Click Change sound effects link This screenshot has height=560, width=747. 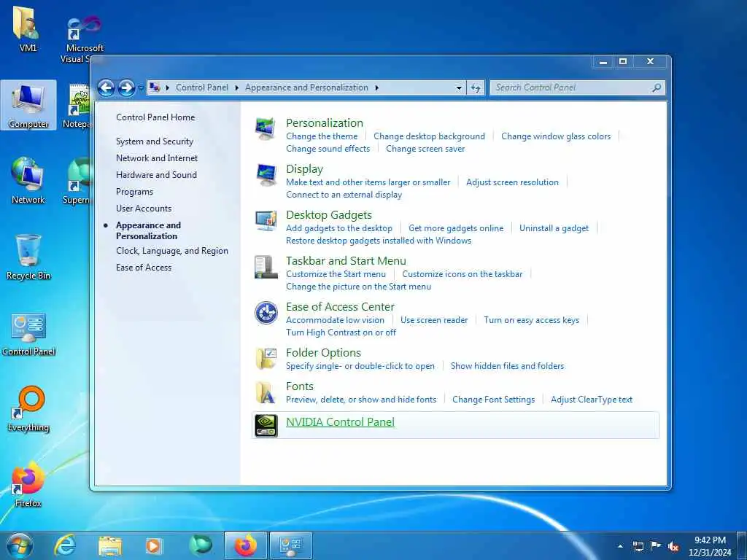pyautogui.click(x=328, y=149)
